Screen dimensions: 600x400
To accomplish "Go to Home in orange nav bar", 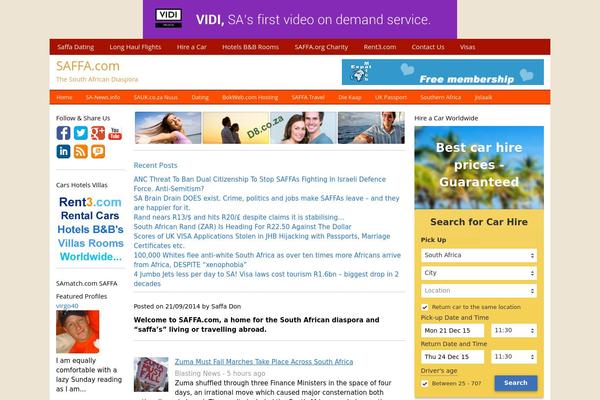I will tap(64, 97).
